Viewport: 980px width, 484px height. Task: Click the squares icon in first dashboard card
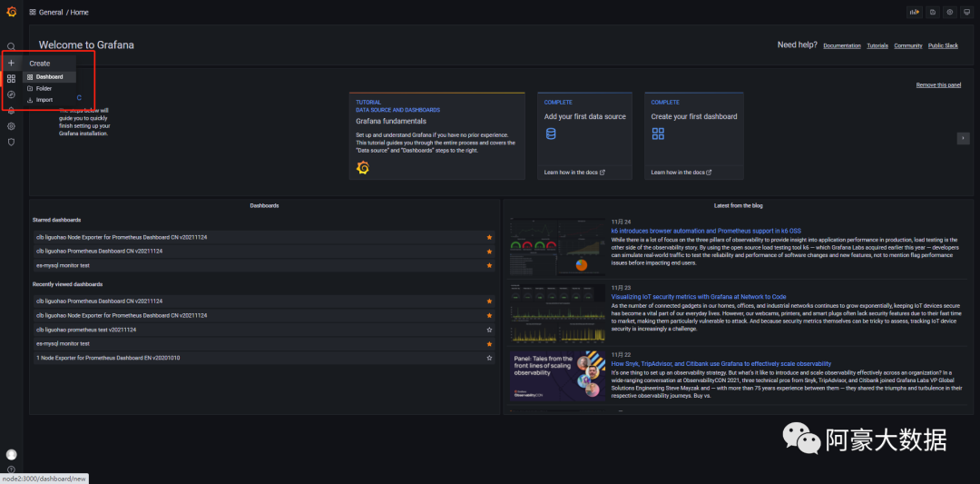click(x=658, y=133)
